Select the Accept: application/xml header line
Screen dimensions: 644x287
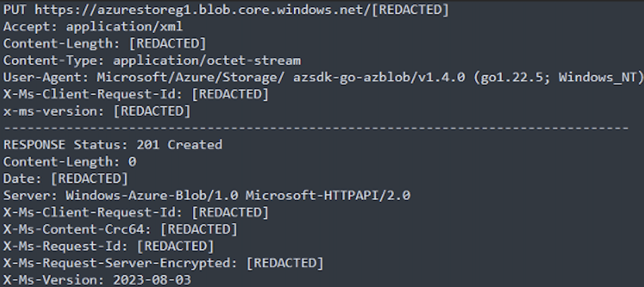click(x=93, y=27)
